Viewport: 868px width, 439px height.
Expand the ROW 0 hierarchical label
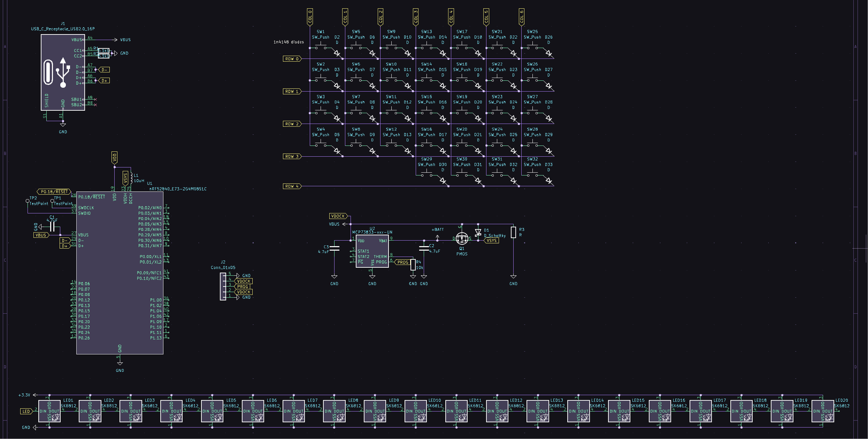291,59
